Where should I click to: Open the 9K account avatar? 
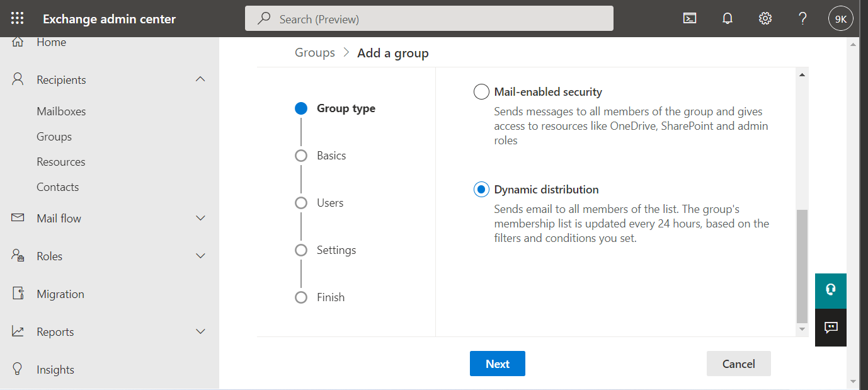coord(840,19)
